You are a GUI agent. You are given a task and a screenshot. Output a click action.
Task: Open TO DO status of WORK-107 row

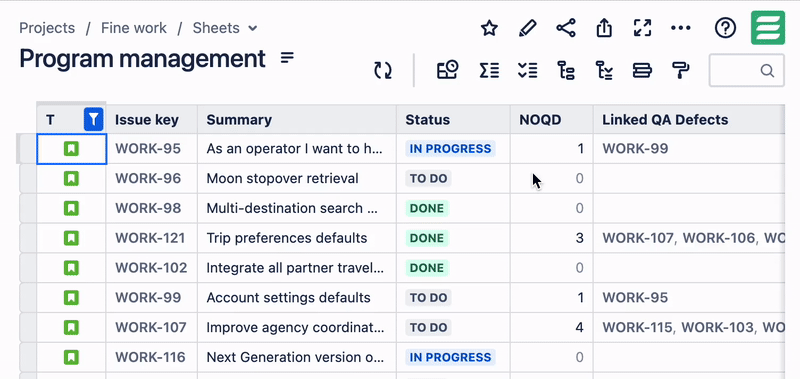(x=428, y=327)
